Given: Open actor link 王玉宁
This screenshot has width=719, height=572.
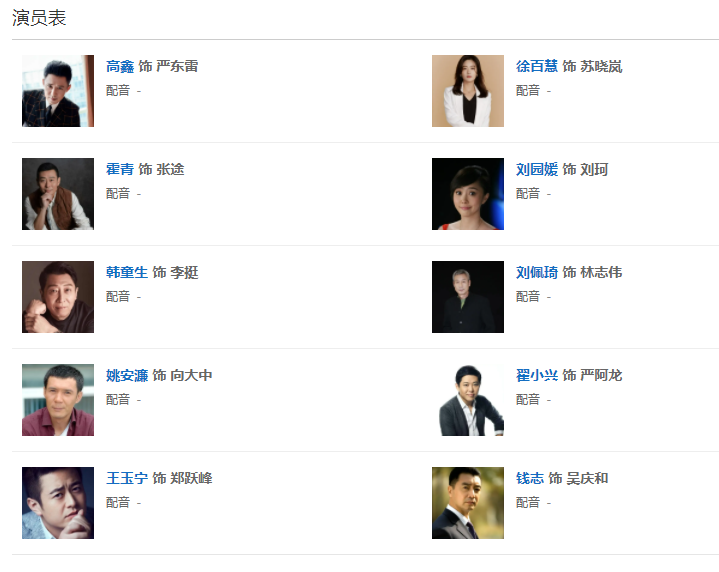Looking at the screenshot, I should 127,479.
